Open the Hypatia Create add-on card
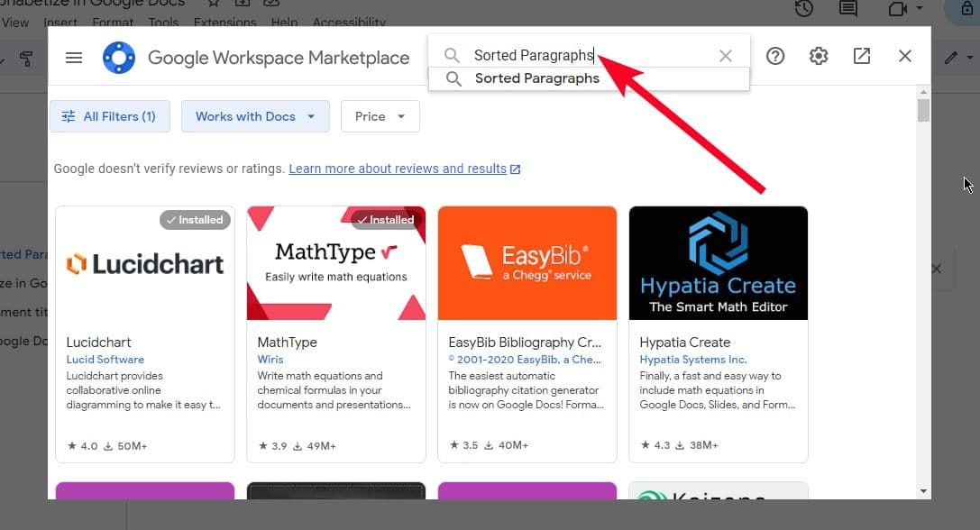Image resolution: width=980 pixels, height=530 pixels. point(718,334)
